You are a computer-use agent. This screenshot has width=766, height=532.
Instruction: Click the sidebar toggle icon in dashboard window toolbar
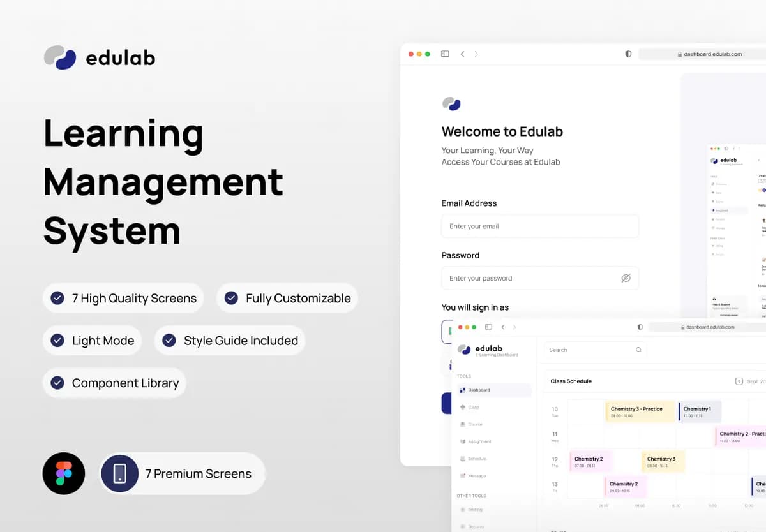point(488,327)
